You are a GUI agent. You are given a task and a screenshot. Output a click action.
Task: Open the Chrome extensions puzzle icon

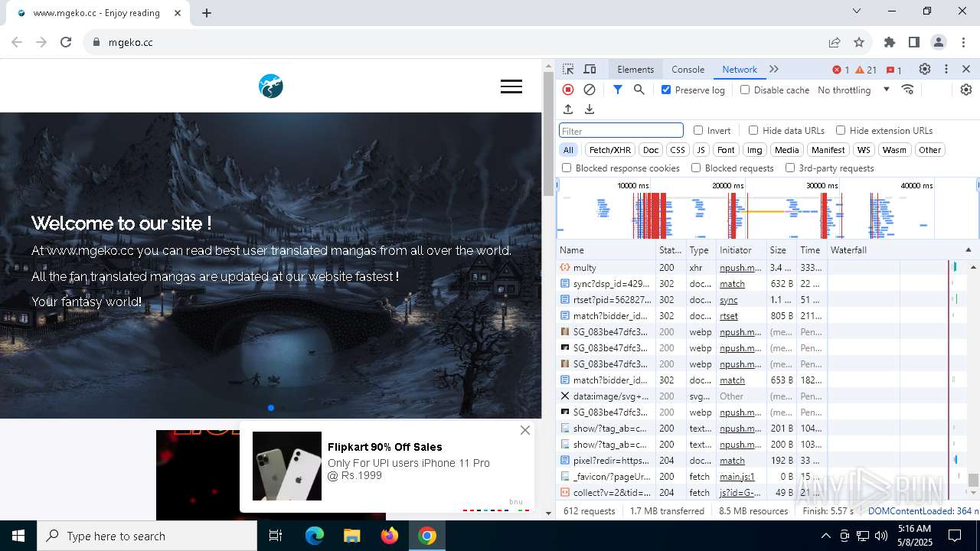[x=890, y=42]
